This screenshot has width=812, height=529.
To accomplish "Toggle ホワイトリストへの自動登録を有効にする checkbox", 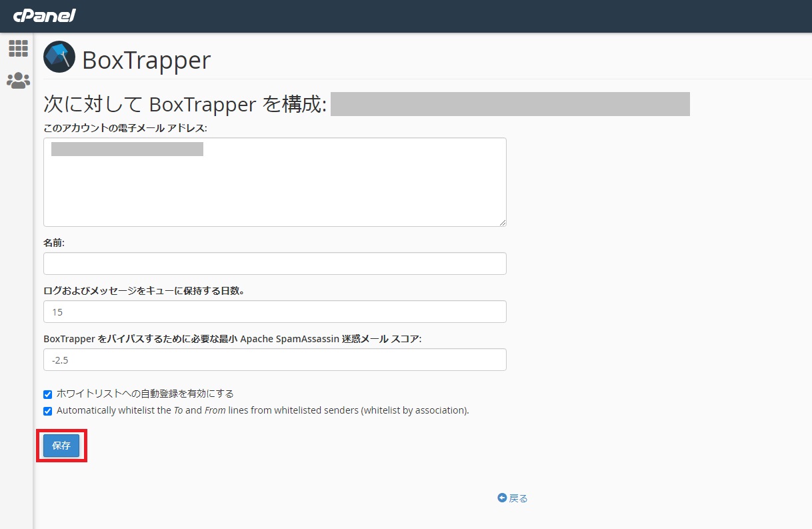I will (47, 394).
